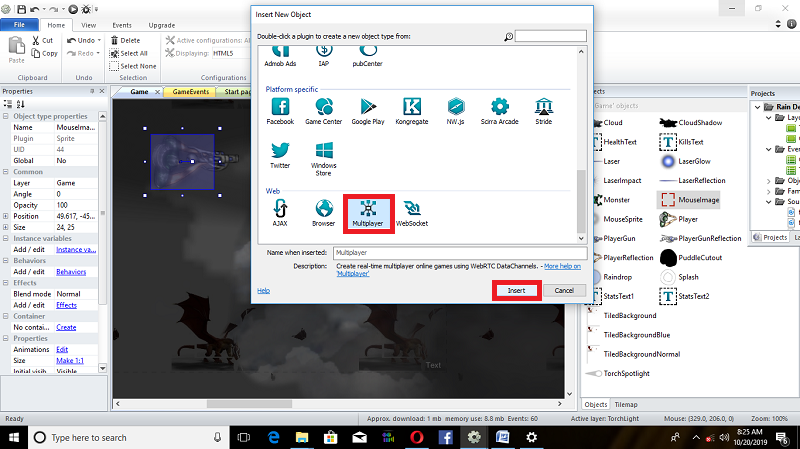Select the Windows Store plugin icon
800x449 pixels.
coord(324,151)
